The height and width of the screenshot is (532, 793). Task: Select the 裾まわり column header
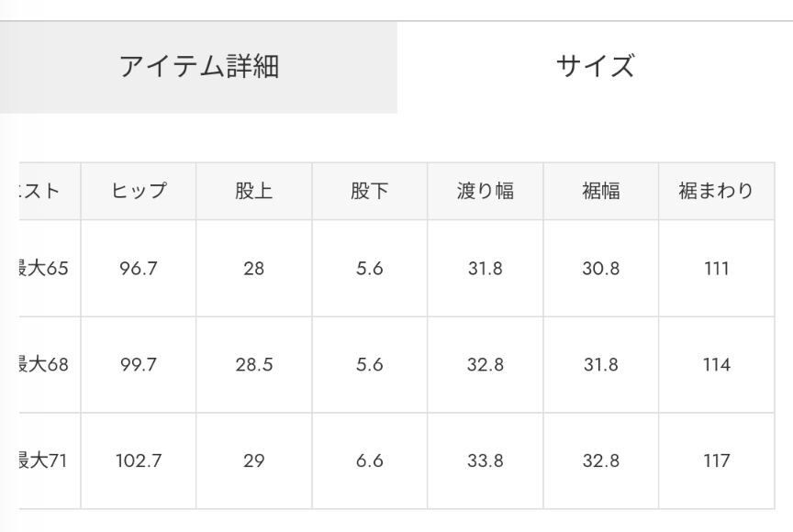coord(716,191)
